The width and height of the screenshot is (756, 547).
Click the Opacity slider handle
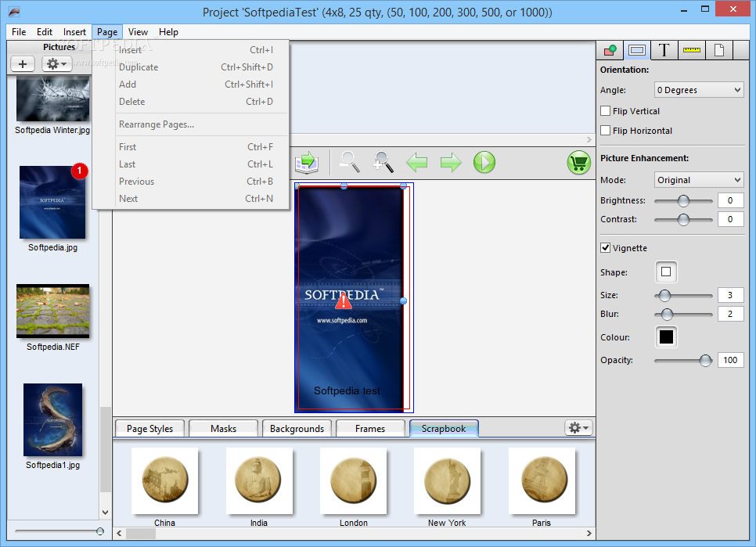pyautogui.click(x=705, y=360)
